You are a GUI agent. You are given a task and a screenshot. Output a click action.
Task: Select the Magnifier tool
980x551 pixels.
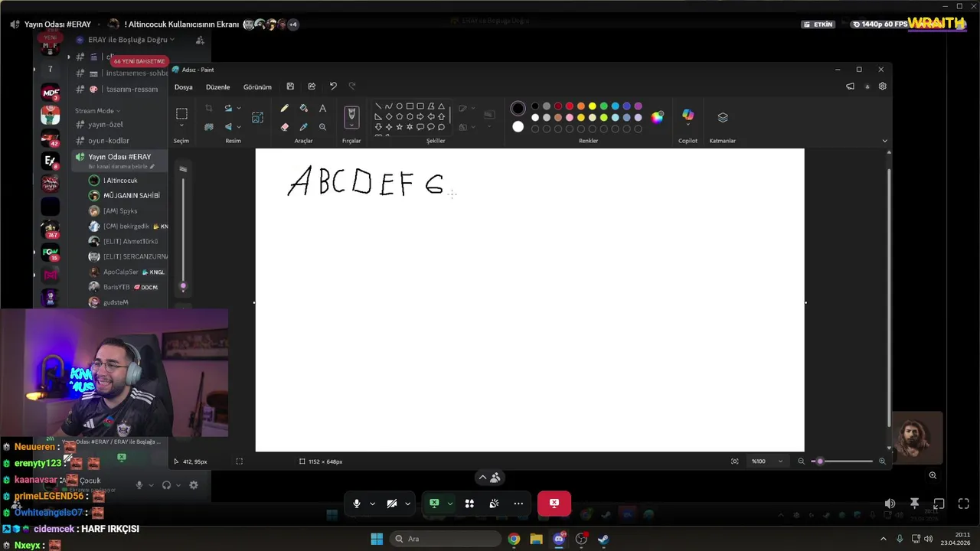pyautogui.click(x=322, y=127)
